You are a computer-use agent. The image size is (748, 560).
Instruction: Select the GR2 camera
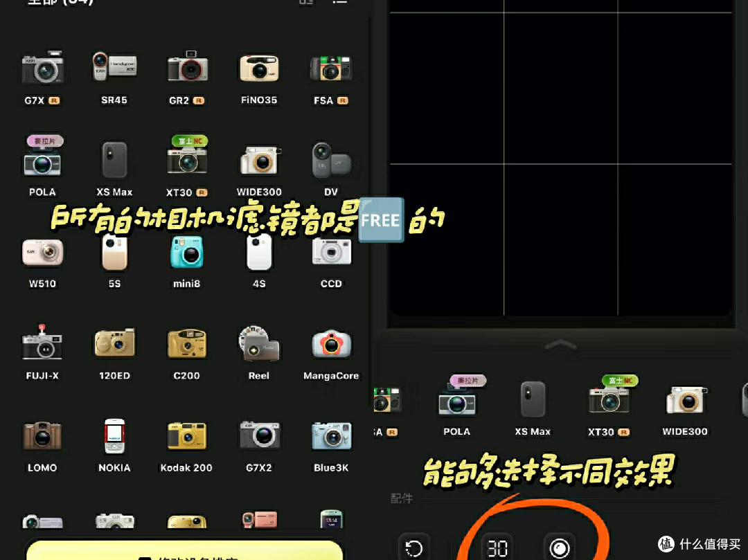click(x=186, y=78)
